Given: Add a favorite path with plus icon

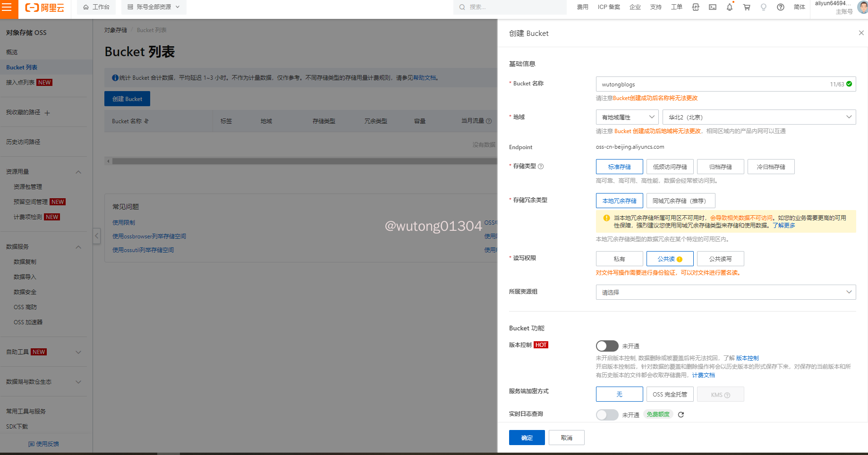Looking at the screenshot, I should (47, 113).
